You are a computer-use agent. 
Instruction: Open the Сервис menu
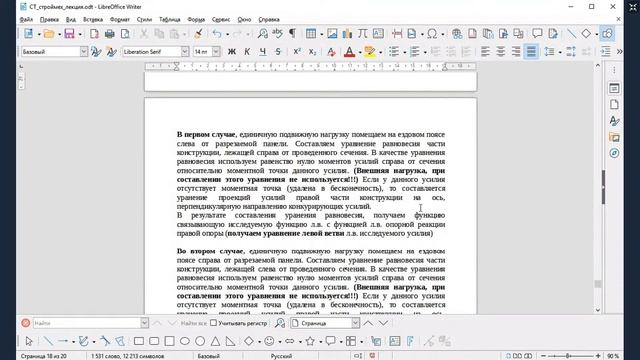[221, 19]
